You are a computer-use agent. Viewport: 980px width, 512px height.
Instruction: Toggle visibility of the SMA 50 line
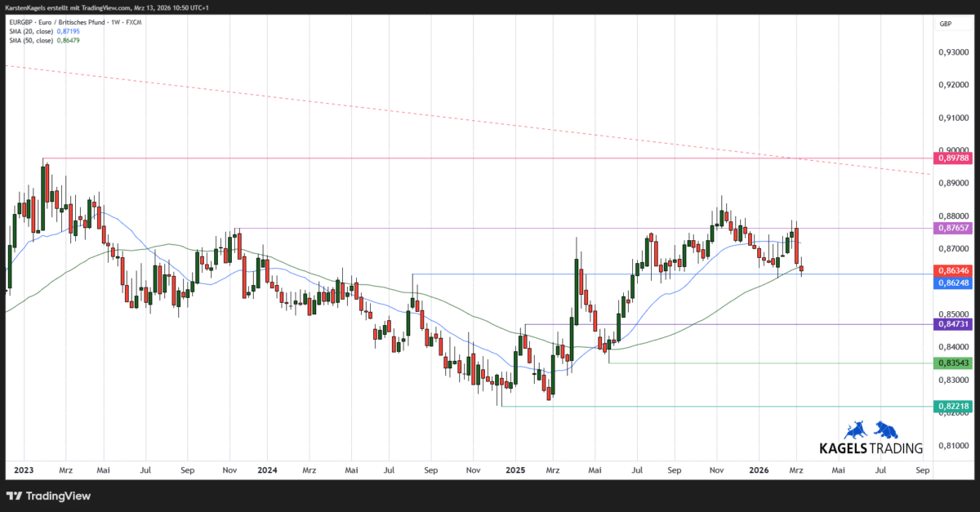69,40
